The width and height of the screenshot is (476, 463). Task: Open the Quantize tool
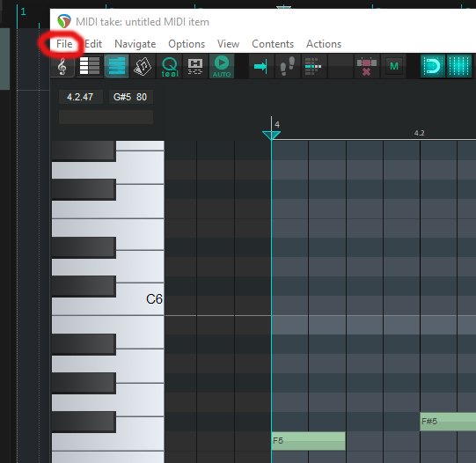(x=169, y=66)
